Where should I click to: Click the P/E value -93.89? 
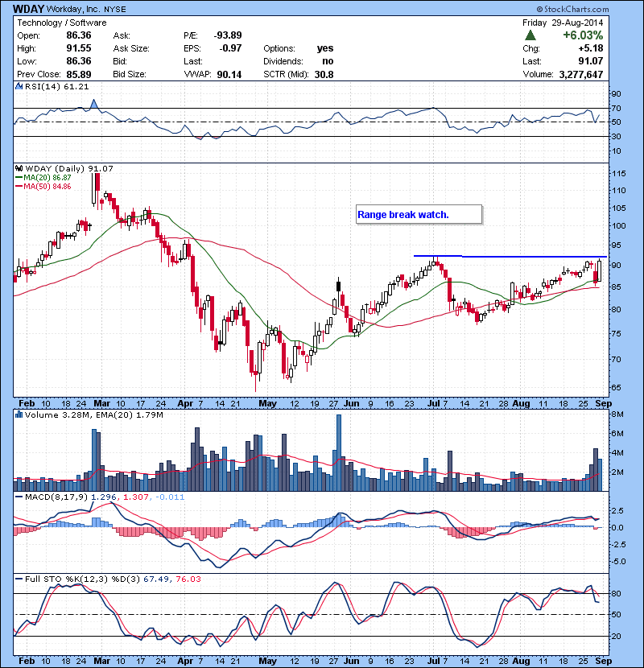point(228,35)
